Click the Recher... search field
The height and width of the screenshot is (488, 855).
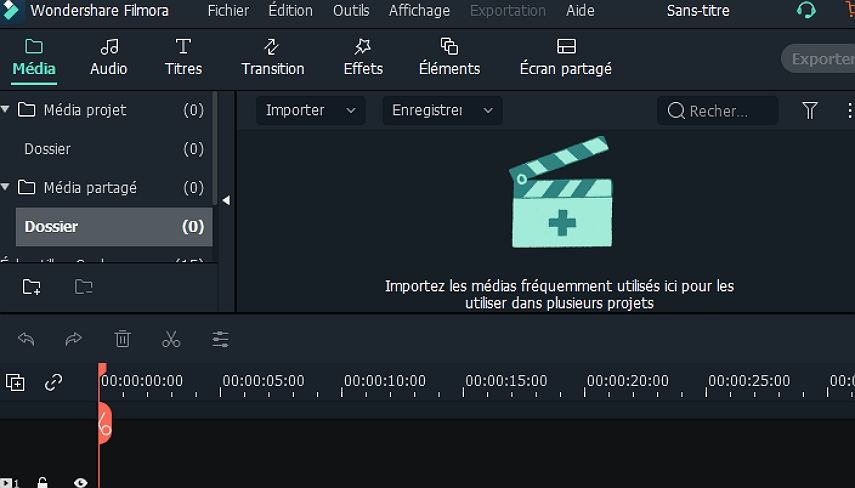(x=718, y=111)
